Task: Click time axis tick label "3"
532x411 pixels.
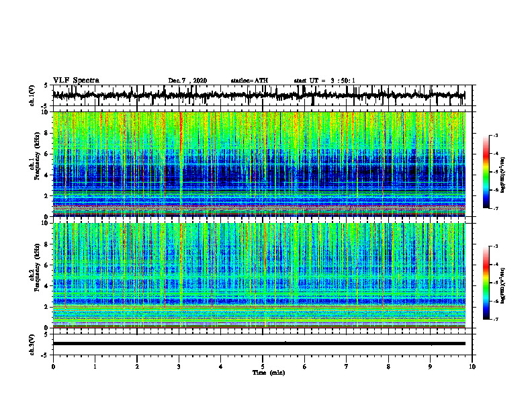Action: point(179,367)
